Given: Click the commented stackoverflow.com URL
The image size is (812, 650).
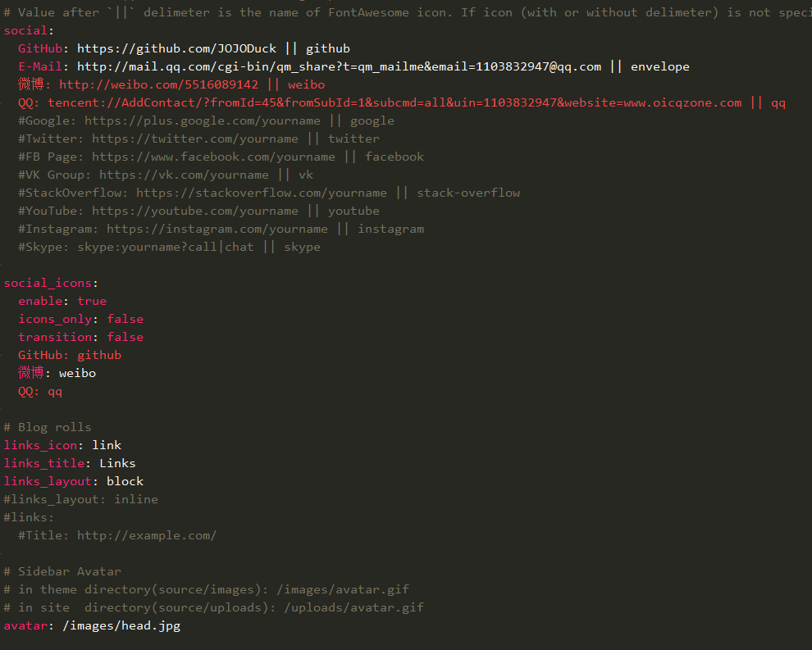Looking at the screenshot, I should 261,193.
